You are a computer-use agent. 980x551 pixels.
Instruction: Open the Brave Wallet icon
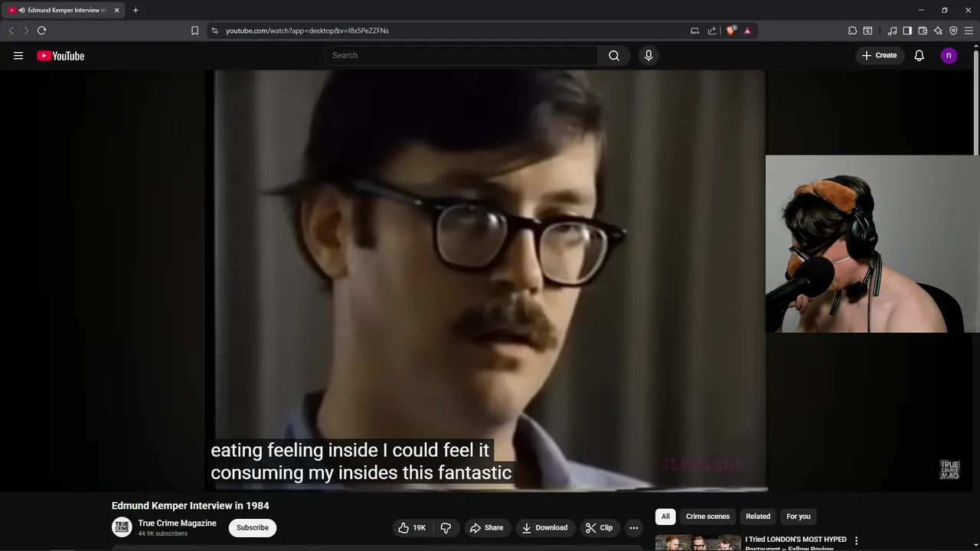click(923, 31)
